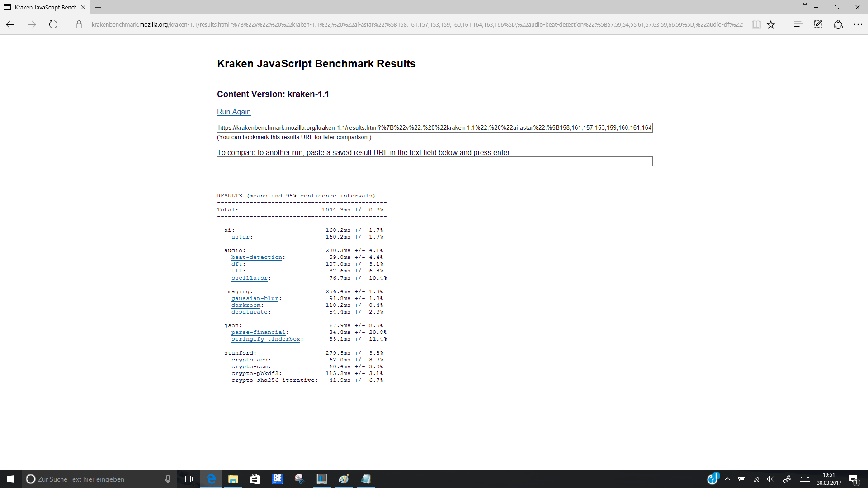
Task: Select the Kraken JavaScript Benchmark tab
Action: click(x=44, y=7)
